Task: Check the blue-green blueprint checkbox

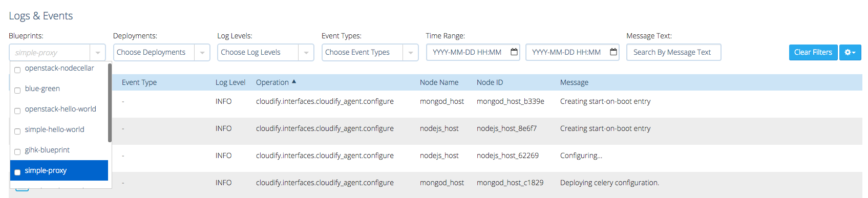Action: (x=17, y=91)
